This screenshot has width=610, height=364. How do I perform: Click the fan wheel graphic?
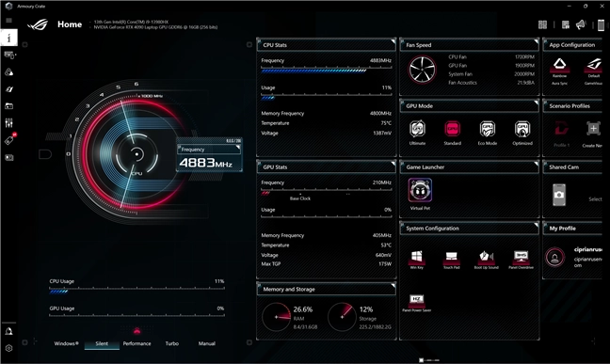tap(422, 70)
